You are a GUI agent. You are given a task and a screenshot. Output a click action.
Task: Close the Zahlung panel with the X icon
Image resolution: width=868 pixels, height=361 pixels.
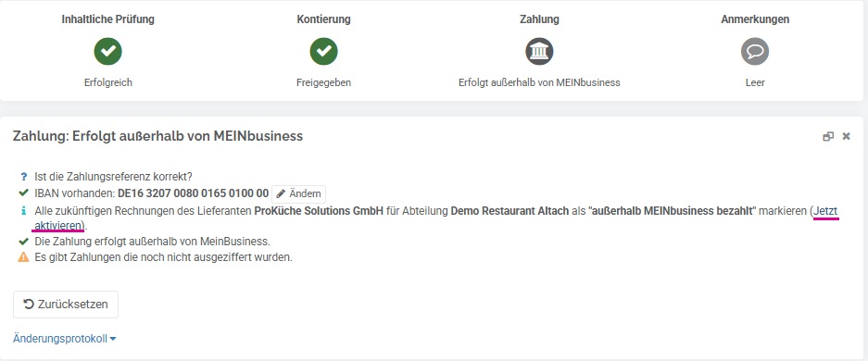coord(846,136)
